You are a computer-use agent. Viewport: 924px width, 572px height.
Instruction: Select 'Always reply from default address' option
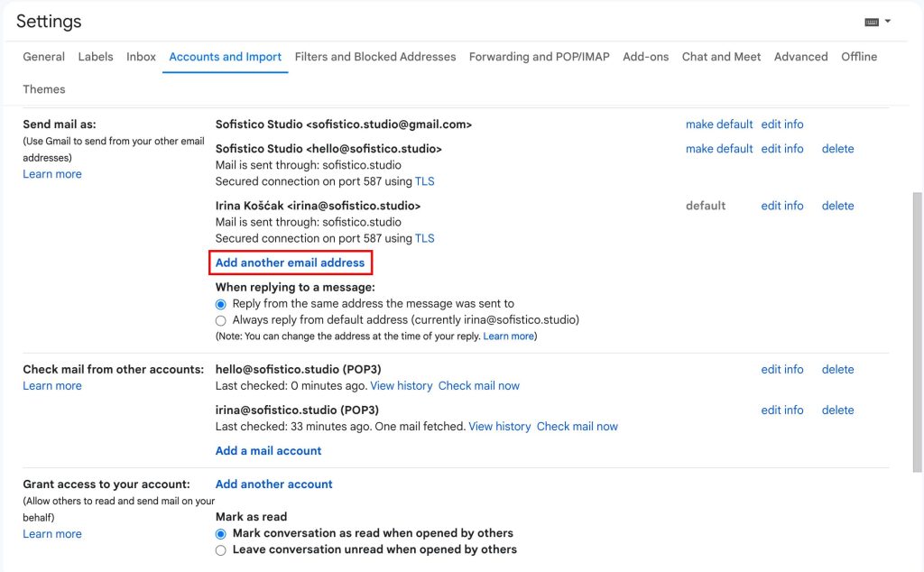point(221,320)
